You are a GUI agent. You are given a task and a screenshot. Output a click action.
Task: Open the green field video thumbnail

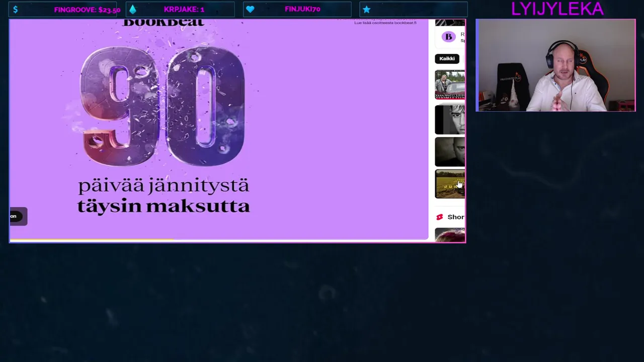pos(450,184)
